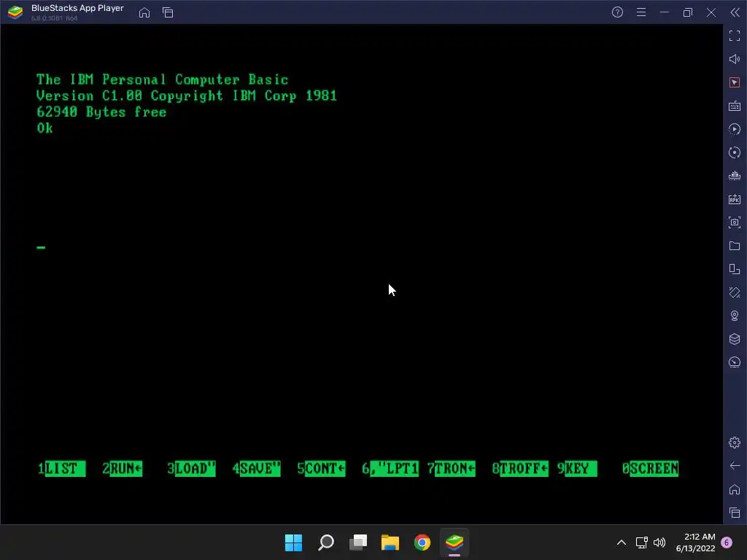Open notifications badge showing 6
Screen dimensions: 747x560
[727, 542]
